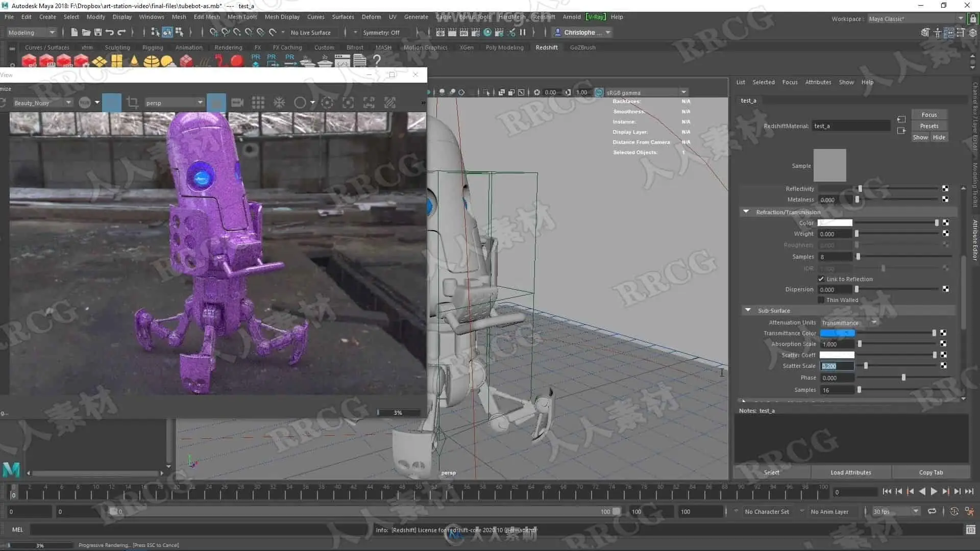Click the snowflake freeze icon in render view
Viewport: 980px width, 551px height.
279,103
